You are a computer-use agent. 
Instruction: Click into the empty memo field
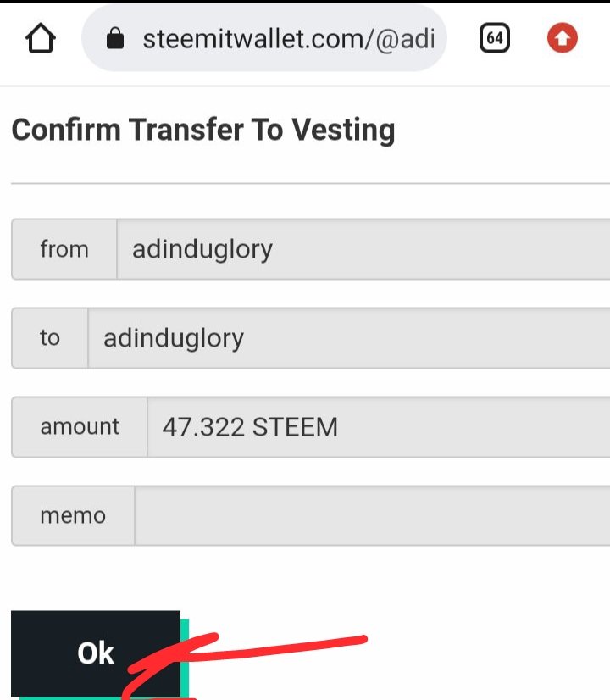(x=371, y=515)
